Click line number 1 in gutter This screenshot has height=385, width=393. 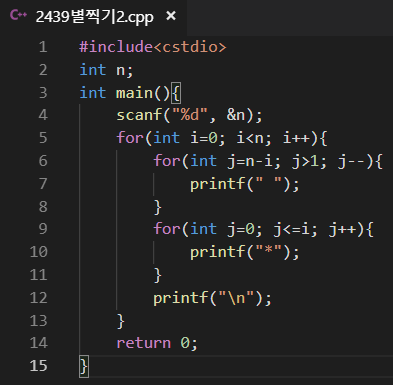pyautogui.click(x=43, y=47)
